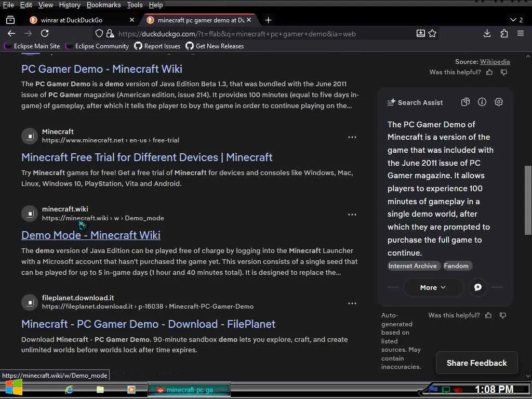The image size is (532, 399).
Task: Open the Tools menu
Action: (135, 5)
